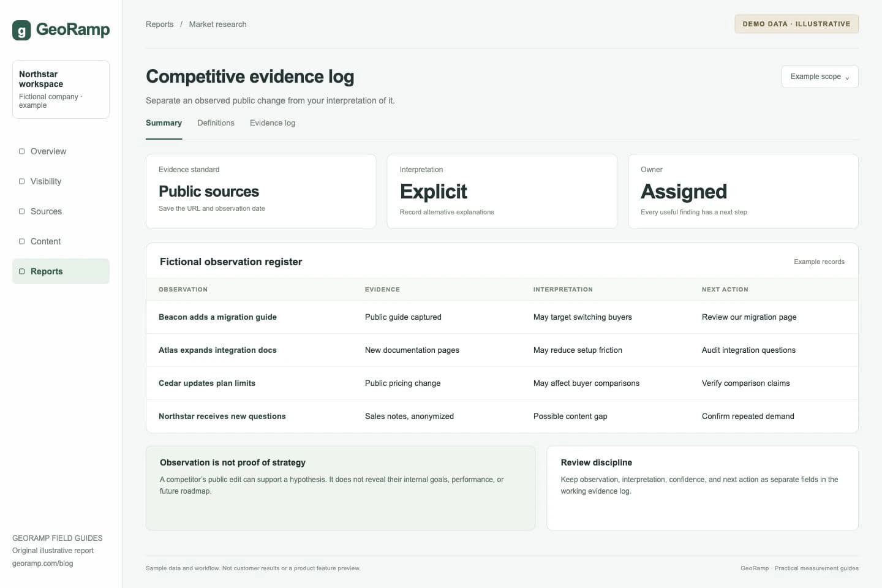Switch to the Definitions tab
Image resolution: width=882 pixels, height=588 pixels.
tap(216, 123)
